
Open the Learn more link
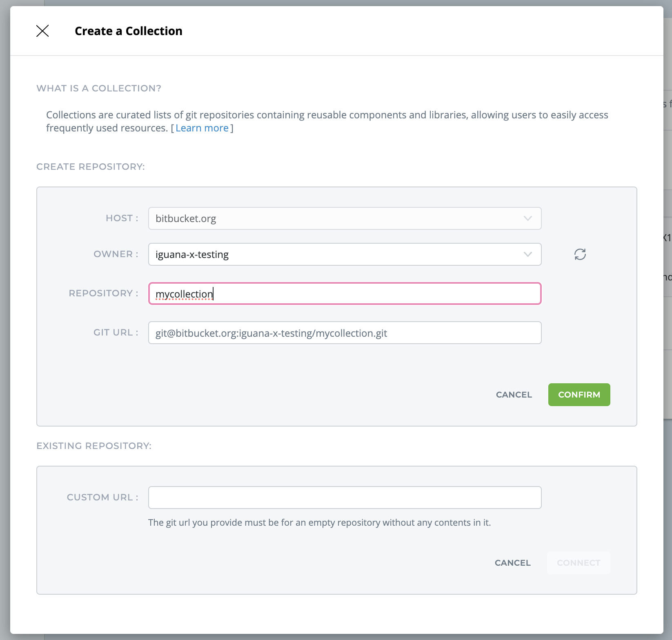point(202,128)
